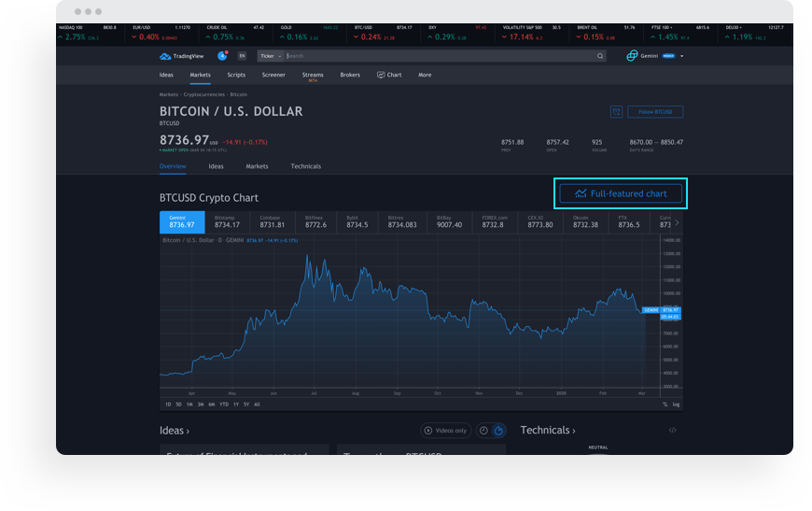Screen dimensions: 812x511
Task: Follow the Markets breadcrumb link
Action: (168, 95)
